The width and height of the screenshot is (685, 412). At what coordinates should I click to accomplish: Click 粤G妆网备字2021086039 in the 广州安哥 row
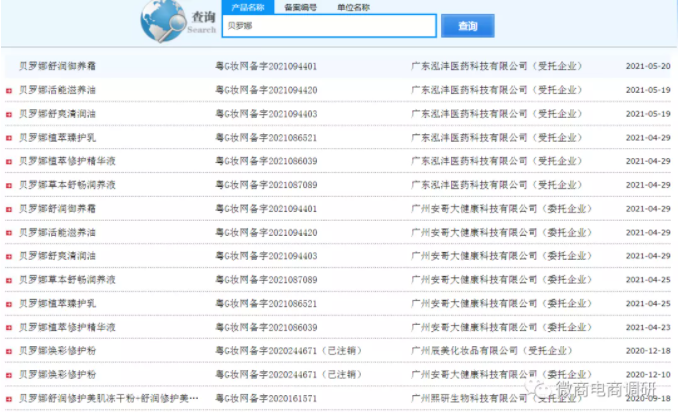point(266,327)
